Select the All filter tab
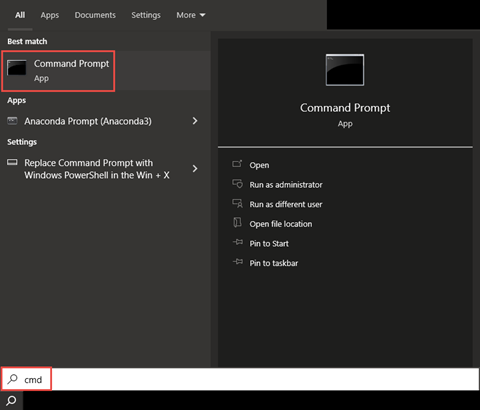 click(20, 15)
